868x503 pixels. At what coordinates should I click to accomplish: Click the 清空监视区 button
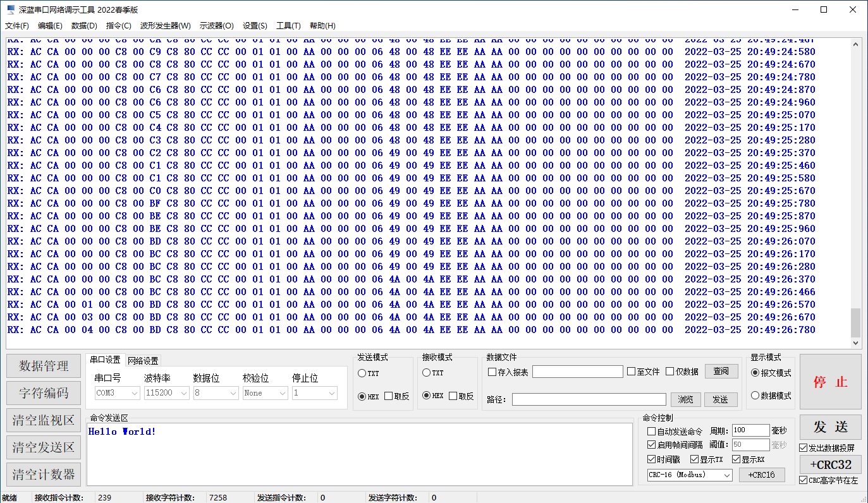[x=44, y=420]
